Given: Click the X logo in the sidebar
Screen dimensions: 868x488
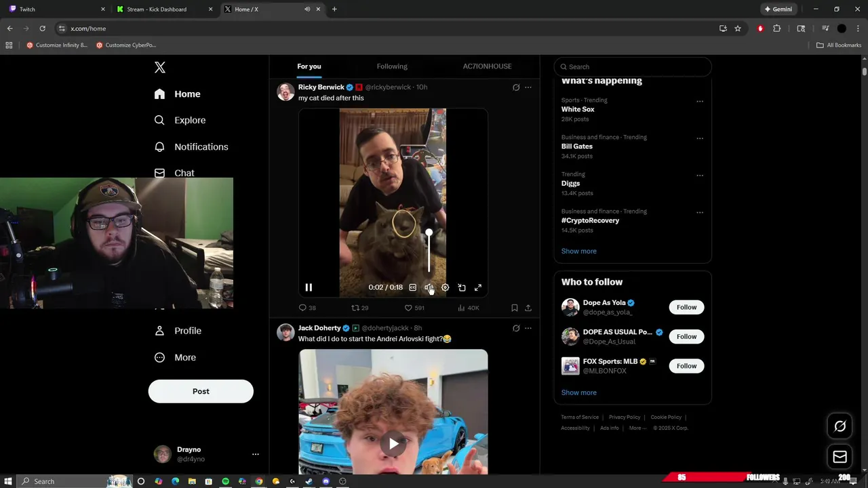Looking at the screenshot, I should (160, 67).
